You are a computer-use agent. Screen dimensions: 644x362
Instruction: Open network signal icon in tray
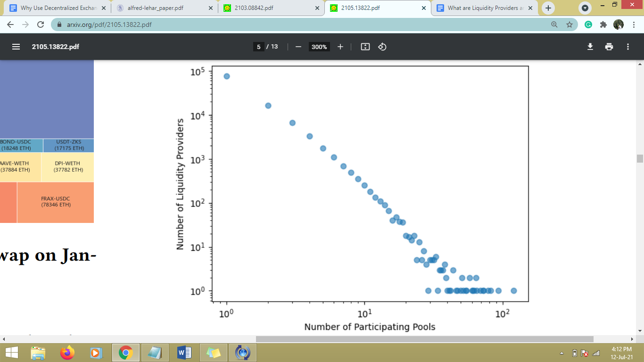click(x=596, y=353)
